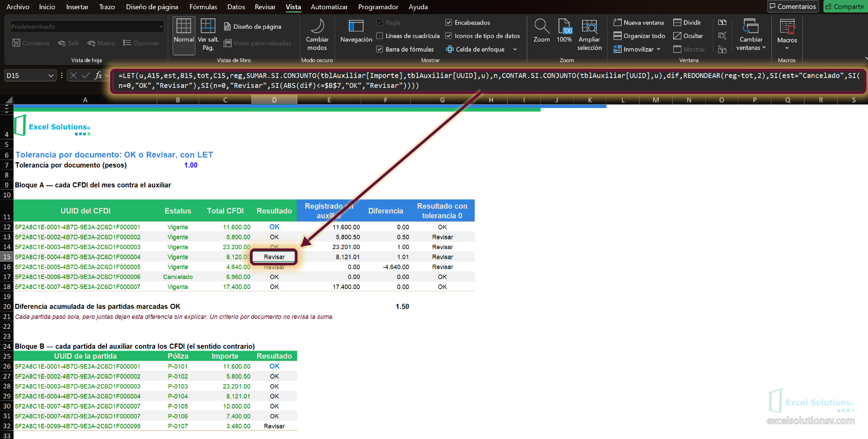
Task: Open the Archivo menu
Action: [18, 7]
